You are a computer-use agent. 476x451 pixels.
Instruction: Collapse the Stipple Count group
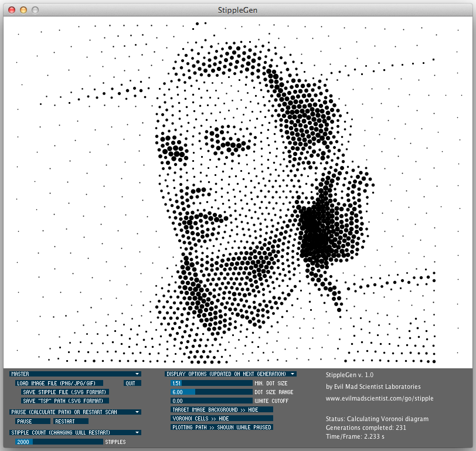pyautogui.click(x=137, y=432)
